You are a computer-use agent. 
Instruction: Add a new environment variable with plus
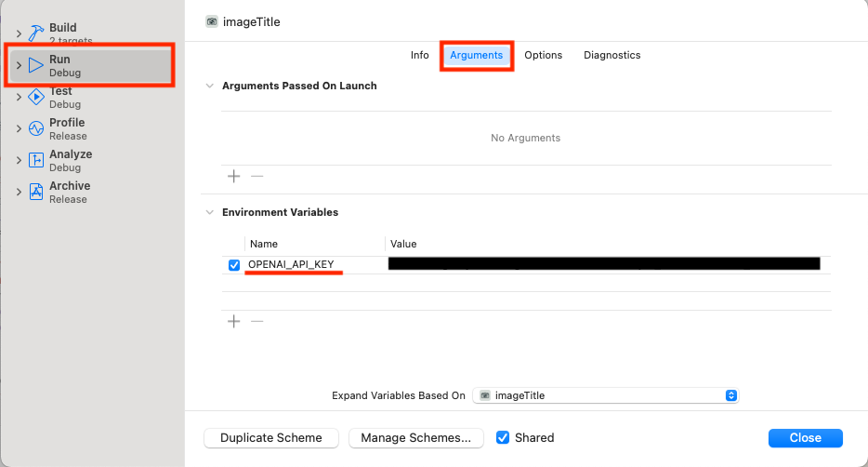(x=234, y=321)
